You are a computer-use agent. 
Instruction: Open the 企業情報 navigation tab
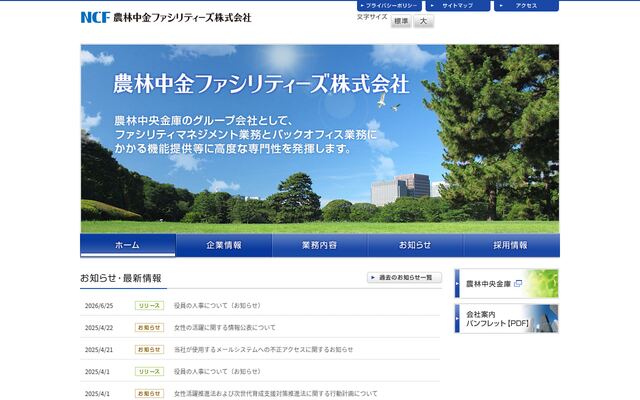pyautogui.click(x=224, y=245)
